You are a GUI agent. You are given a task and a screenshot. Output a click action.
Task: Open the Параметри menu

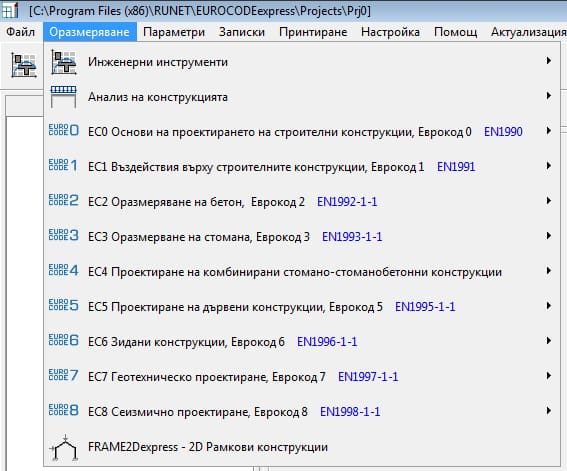click(x=174, y=32)
